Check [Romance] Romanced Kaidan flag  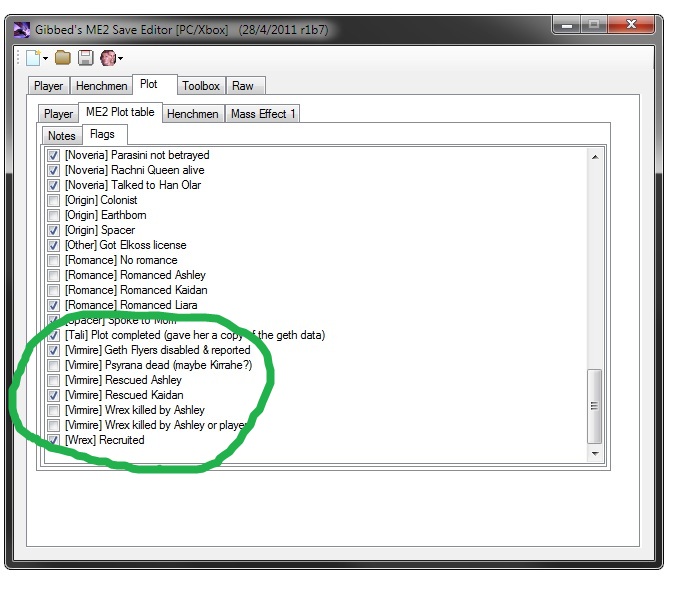54,290
